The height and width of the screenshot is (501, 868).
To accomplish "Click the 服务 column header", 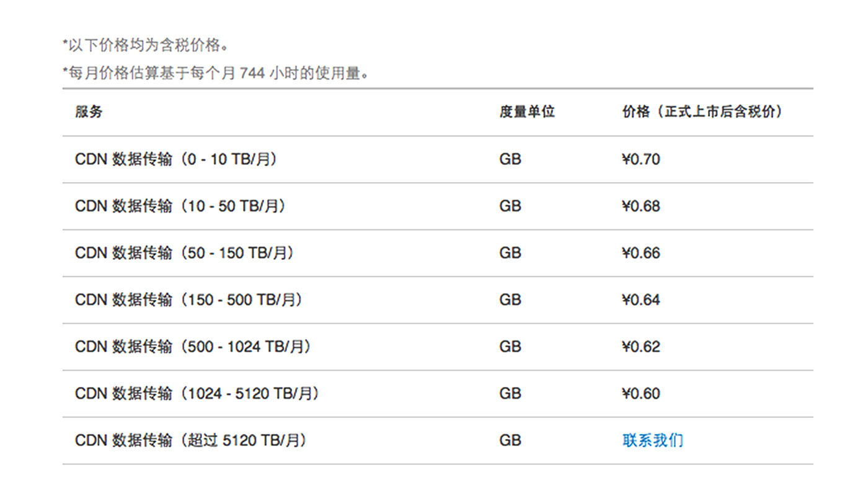I will 89,112.
